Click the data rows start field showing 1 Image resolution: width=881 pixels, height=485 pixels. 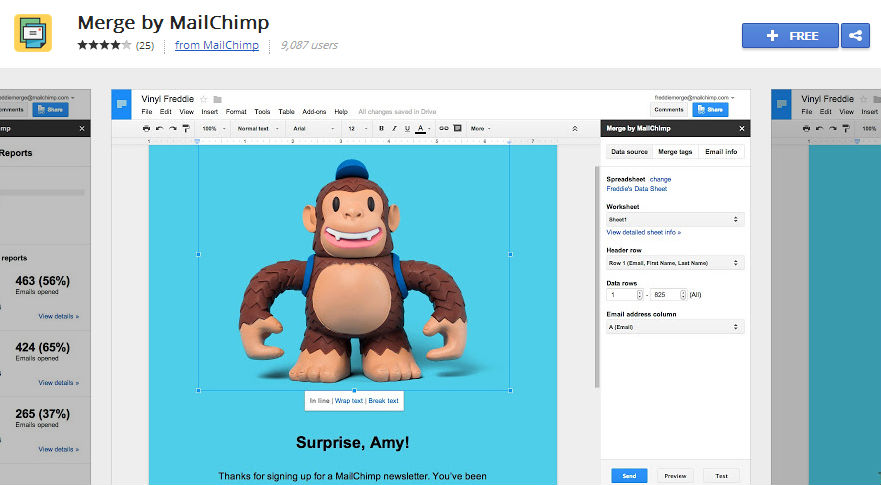coord(625,294)
